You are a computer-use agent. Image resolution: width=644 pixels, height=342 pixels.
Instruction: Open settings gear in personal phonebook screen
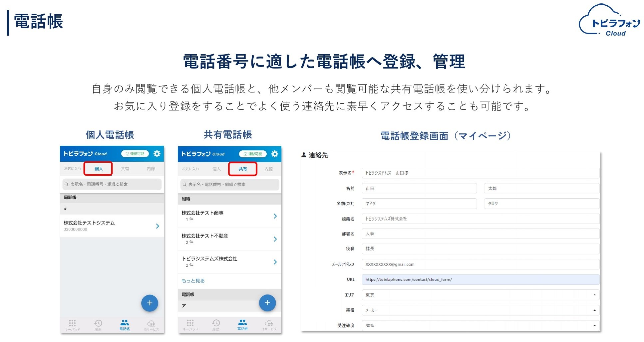click(x=157, y=154)
